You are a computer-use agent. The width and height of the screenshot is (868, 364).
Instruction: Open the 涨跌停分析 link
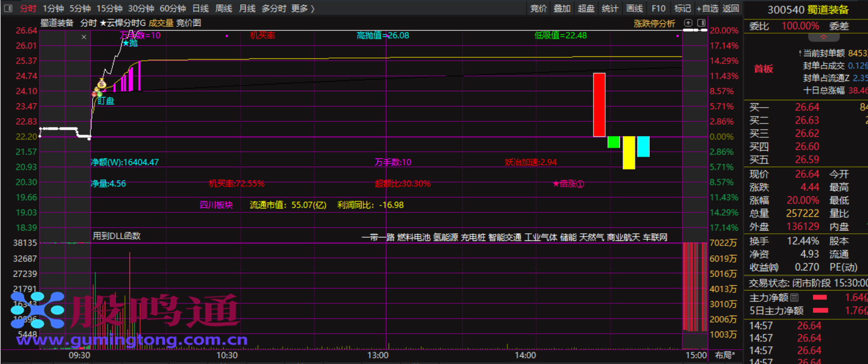(x=654, y=24)
